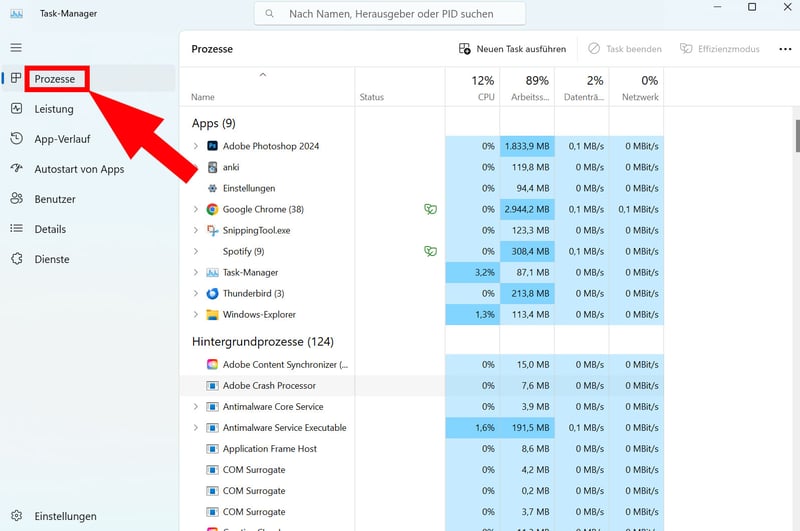Sort processes by CPU column header

click(x=483, y=88)
